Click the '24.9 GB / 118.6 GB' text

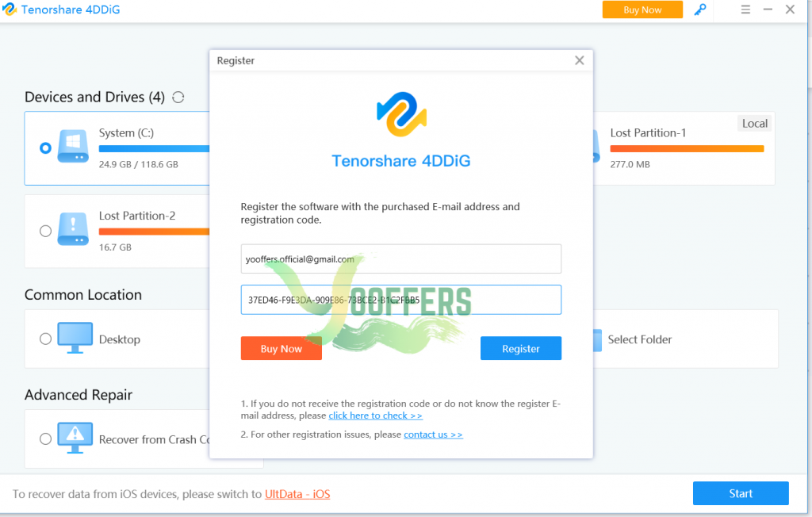click(138, 165)
